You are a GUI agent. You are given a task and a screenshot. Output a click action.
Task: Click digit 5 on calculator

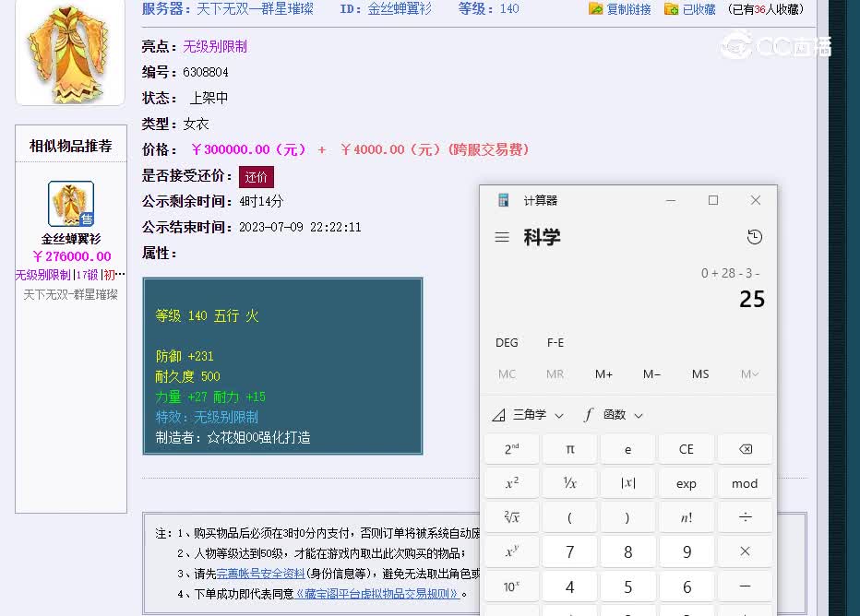click(x=628, y=587)
